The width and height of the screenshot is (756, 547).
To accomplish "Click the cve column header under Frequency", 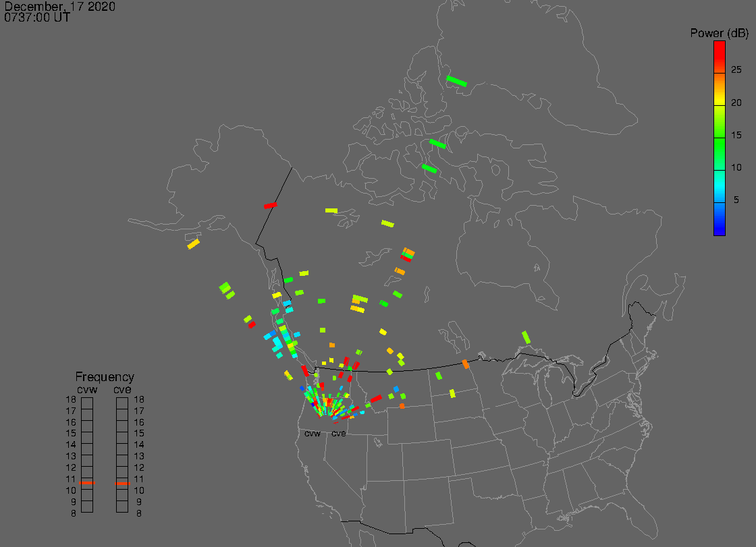I will pos(122,389).
